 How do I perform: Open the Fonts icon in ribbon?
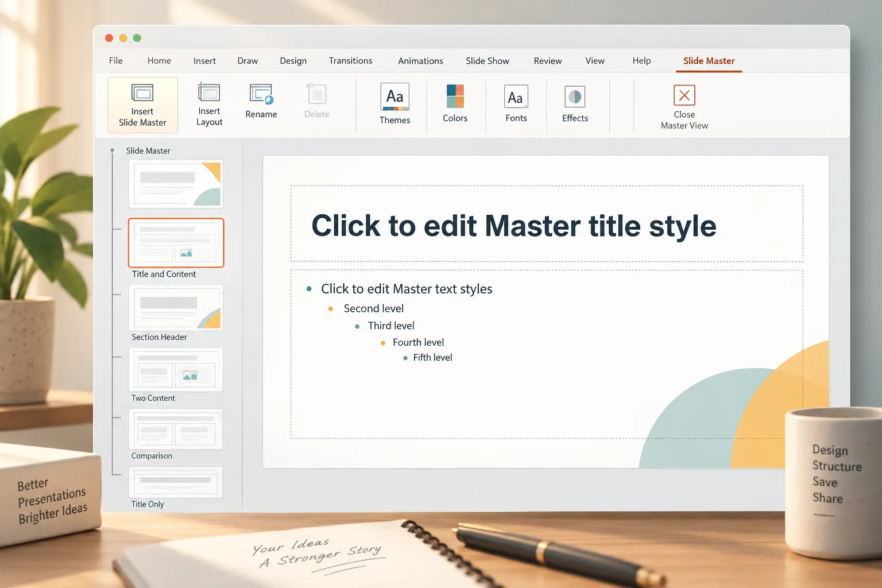click(516, 96)
